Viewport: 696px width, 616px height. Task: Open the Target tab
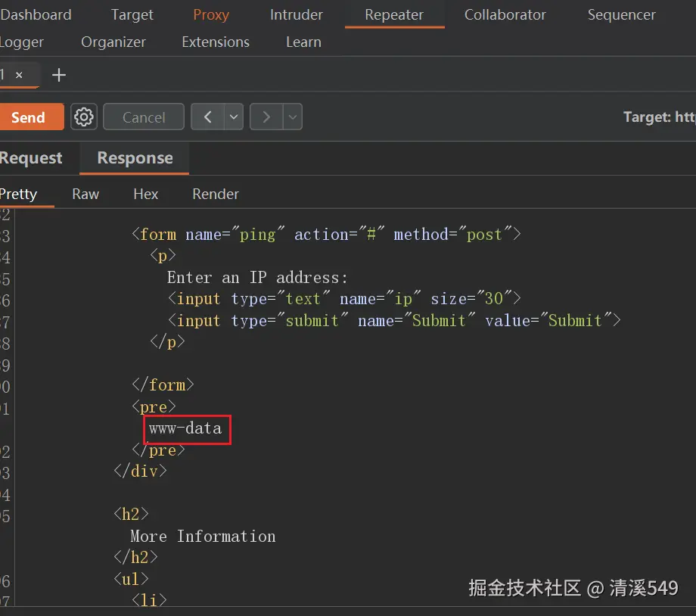click(x=132, y=14)
